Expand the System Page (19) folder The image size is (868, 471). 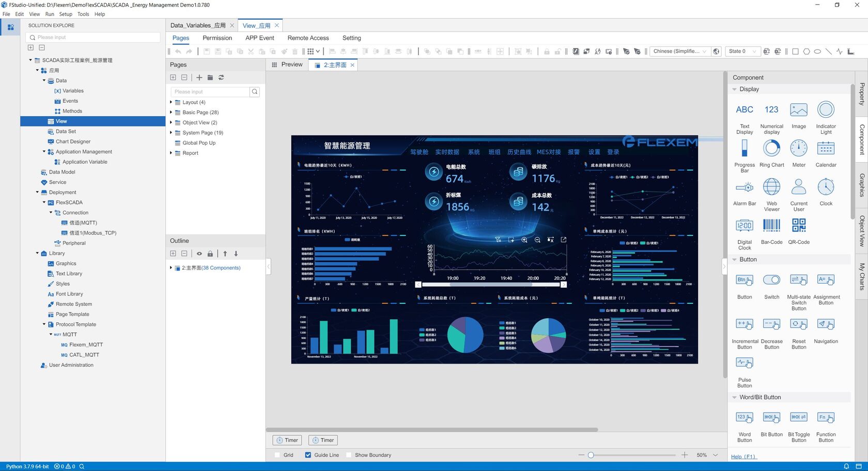(x=171, y=133)
